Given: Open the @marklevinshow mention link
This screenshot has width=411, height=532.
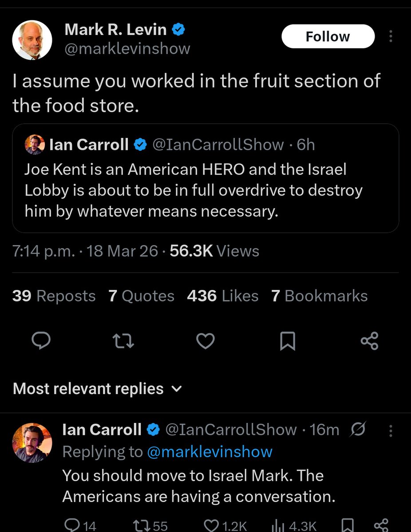Looking at the screenshot, I should tap(208, 452).
